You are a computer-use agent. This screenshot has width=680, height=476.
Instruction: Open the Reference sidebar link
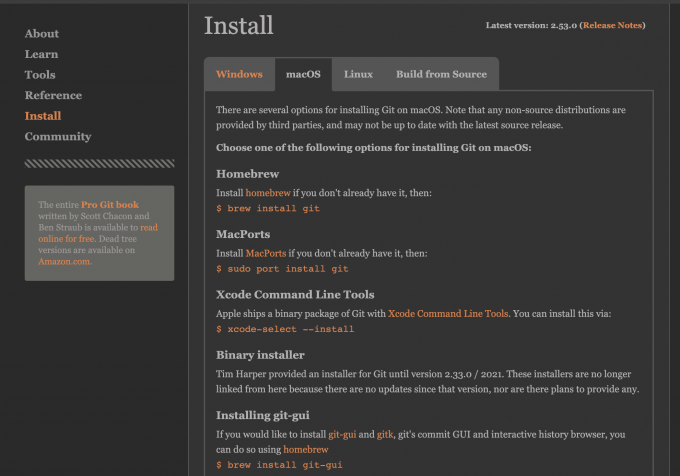(53, 95)
